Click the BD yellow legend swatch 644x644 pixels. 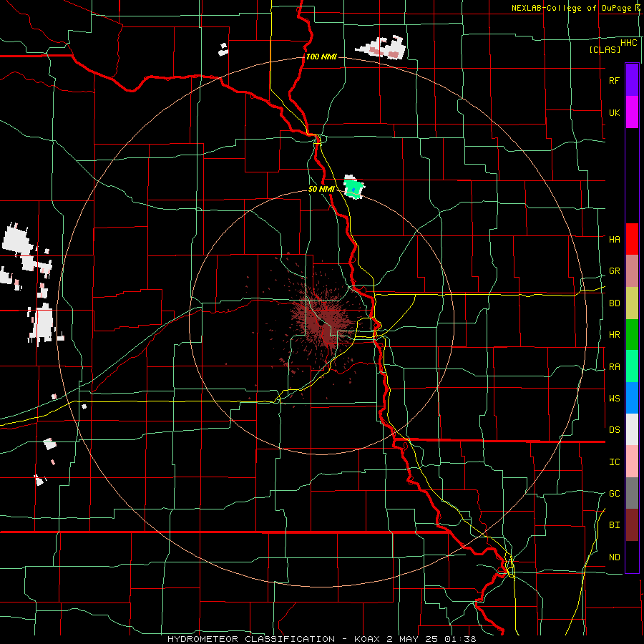click(632, 303)
